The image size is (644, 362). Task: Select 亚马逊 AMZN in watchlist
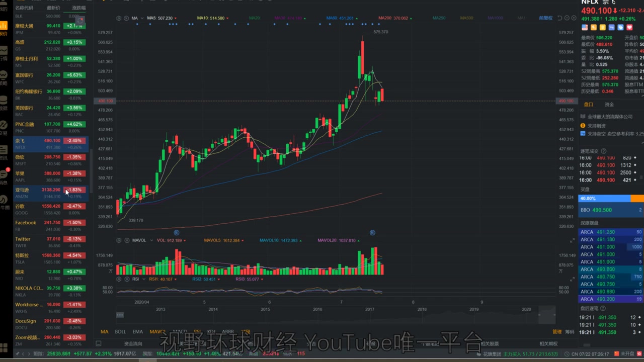(51, 193)
